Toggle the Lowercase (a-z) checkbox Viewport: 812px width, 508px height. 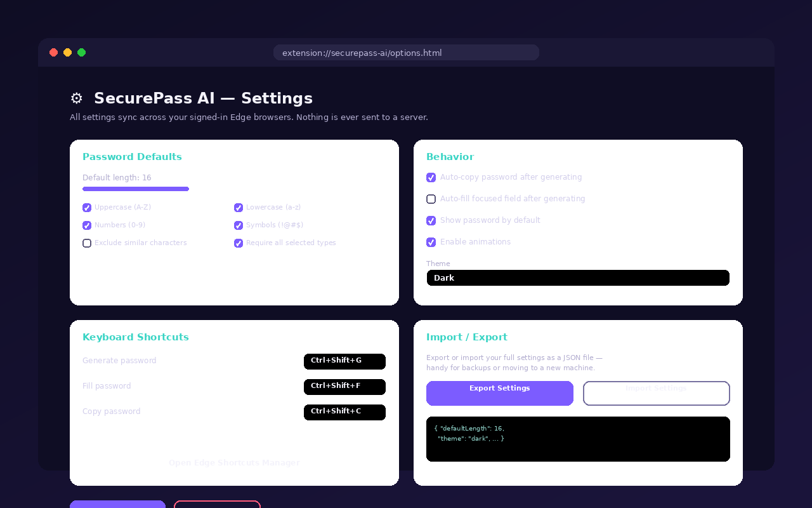coord(239,208)
